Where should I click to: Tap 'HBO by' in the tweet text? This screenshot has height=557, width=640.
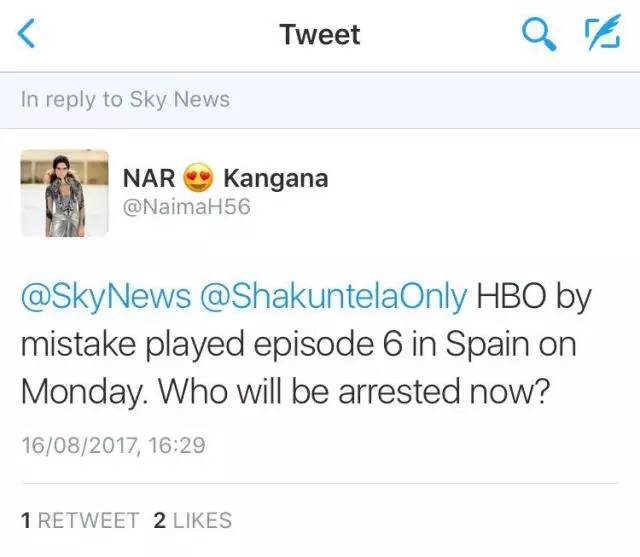pos(534,297)
